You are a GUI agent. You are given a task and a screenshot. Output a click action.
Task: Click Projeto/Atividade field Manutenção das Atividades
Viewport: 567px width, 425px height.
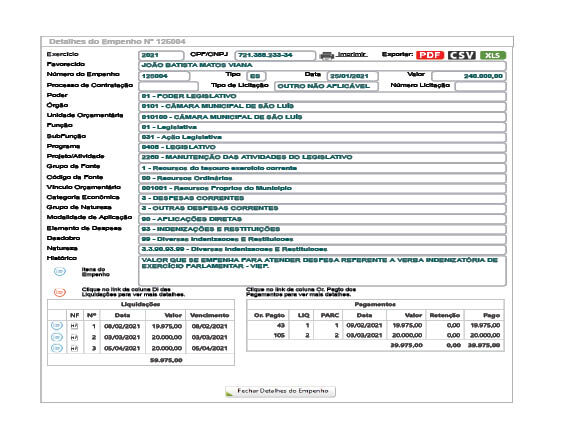(322, 157)
